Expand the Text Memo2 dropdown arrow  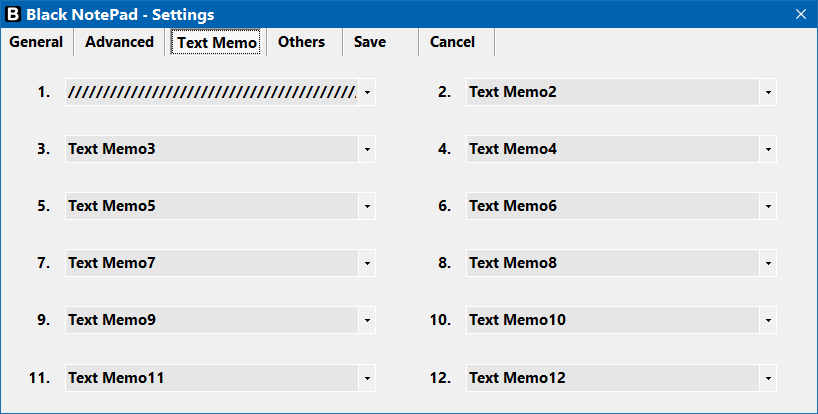point(768,92)
